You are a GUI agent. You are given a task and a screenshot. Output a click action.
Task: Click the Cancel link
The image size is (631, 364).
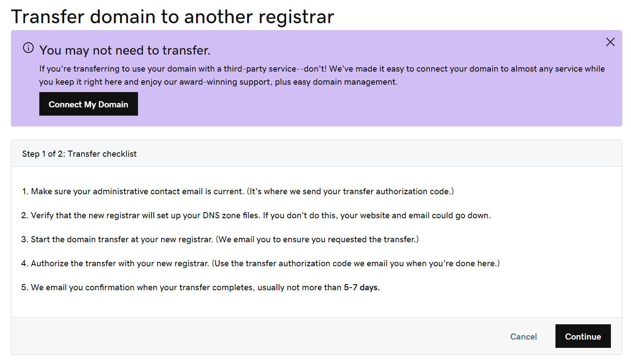[x=523, y=337]
